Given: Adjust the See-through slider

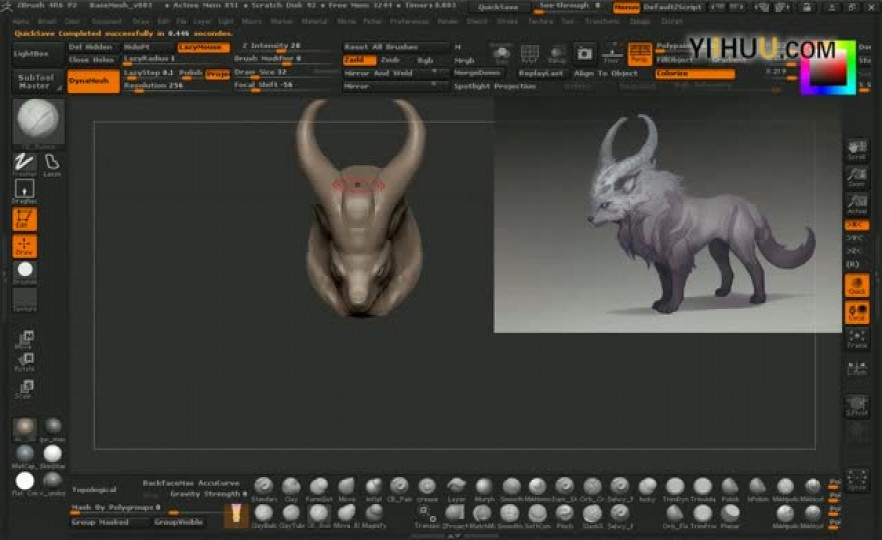Looking at the screenshot, I should point(569,7).
